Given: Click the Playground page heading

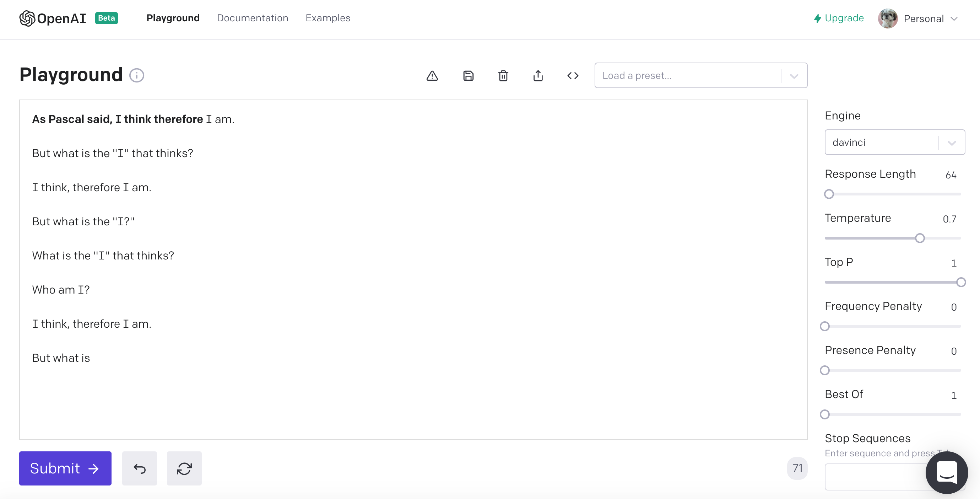Looking at the screenshot, I should pyautogui.click(x=71, y=75).
